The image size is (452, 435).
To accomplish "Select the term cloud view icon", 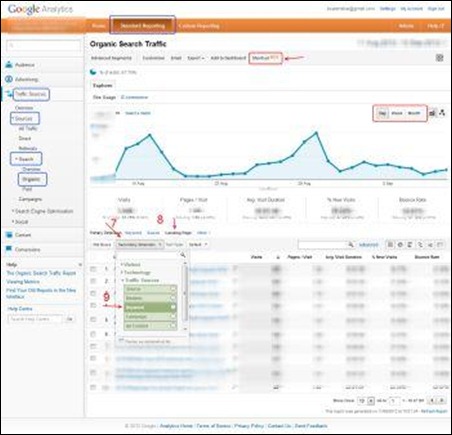I will [430, 245].
